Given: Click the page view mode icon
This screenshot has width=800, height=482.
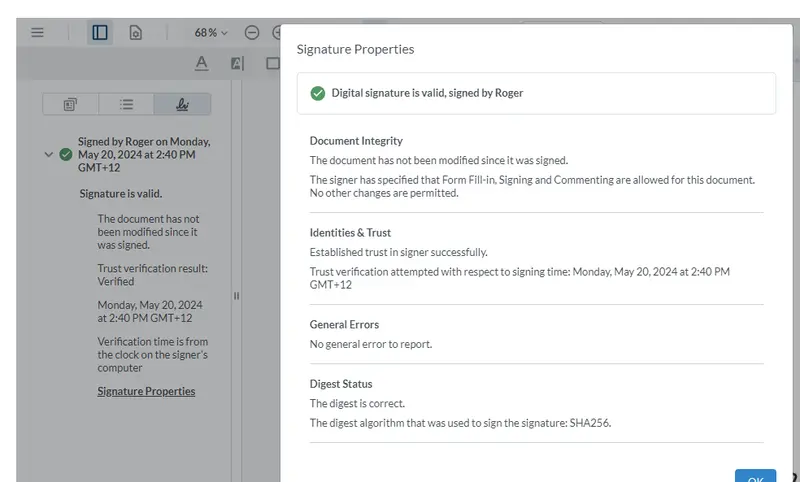Looking at the screenshot, I should click(136, 33).
